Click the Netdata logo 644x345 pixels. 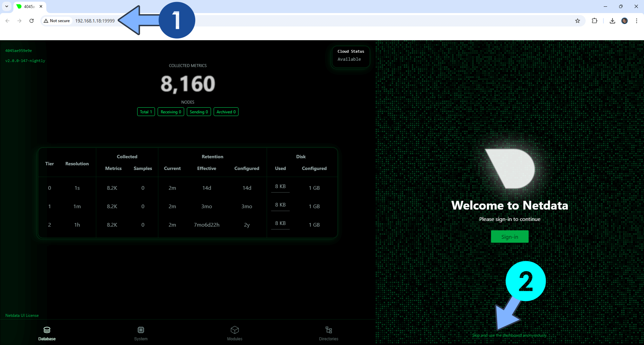[x=510, y=169]
